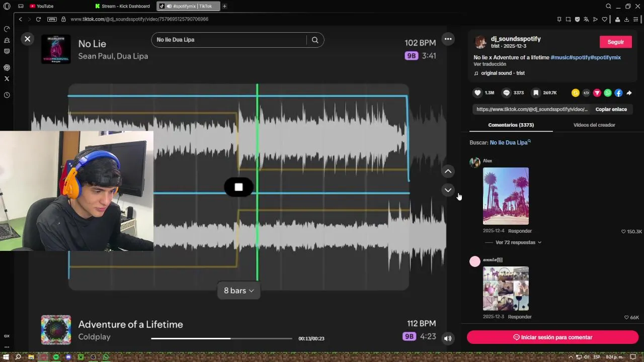The width and height of the screenshot is (644, 362).
Task: Click the pin icon in browser toolbar
Action: point(559,19)
